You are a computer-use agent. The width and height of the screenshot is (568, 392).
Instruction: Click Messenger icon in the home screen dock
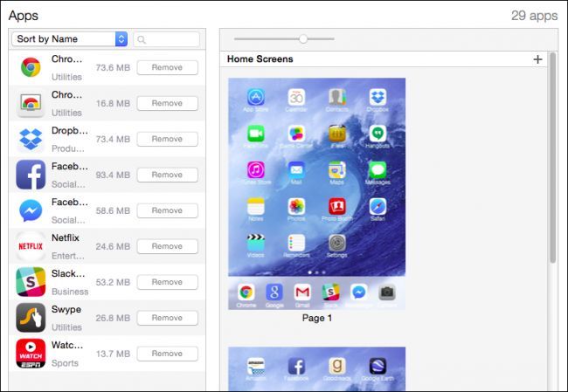tap(359, 292)
